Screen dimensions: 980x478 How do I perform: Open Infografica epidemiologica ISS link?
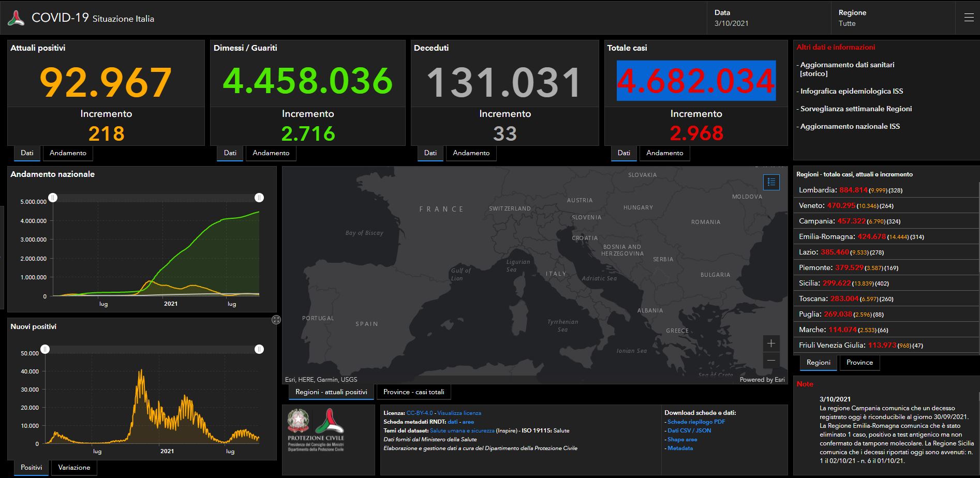pyautogui.click(x=851, y=91)
